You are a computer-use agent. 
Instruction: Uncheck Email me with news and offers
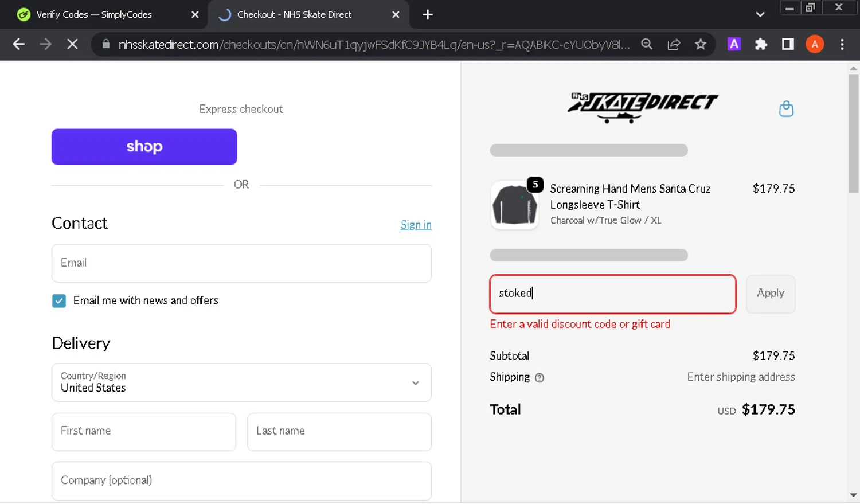click(59, 301)
